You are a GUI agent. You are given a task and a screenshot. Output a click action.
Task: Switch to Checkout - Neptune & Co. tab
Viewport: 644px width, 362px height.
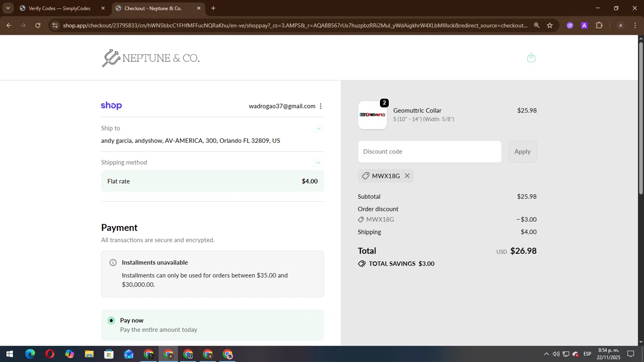(158, 9)
